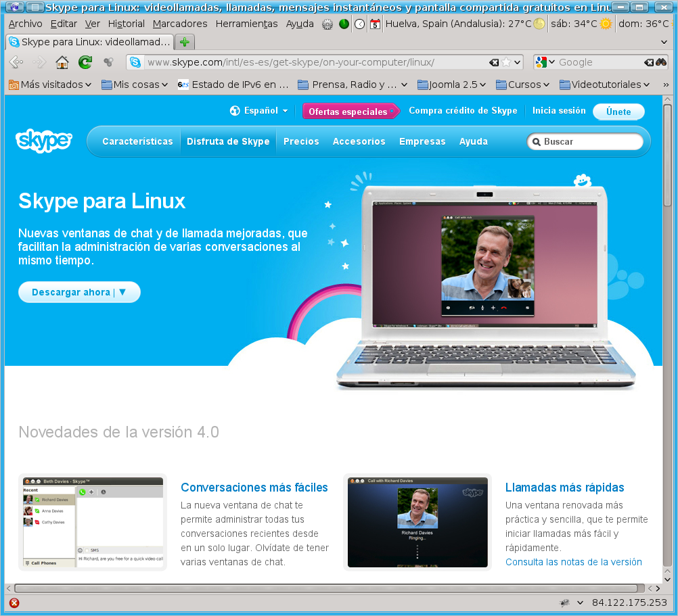Click the gear icon in the menu bar
The width and height of the screenshot is (678, 616).
pos(327,24)
